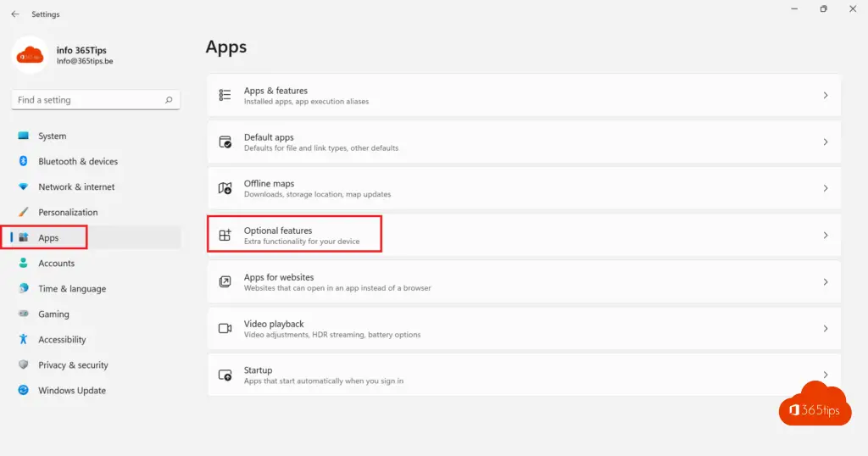Viewport: 868px width, 456px height.
Task: Click the magnifier icon in search box
Action: 170,100
